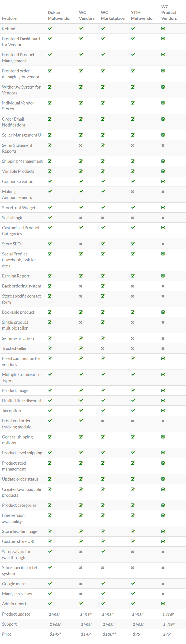Screen dimensions: 186x644
Task: Click WC Product Vendors Store SEO cross icon
Action: [x=163, y=244]
